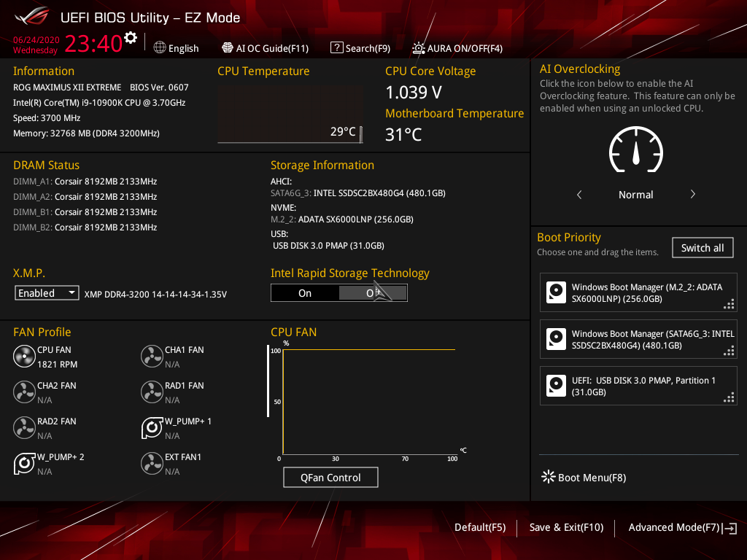The height and width of the screenshot is (560, 747).
Task: Click DIMM_A2 Corsair 8192MB entry
Action: point(85,197)
